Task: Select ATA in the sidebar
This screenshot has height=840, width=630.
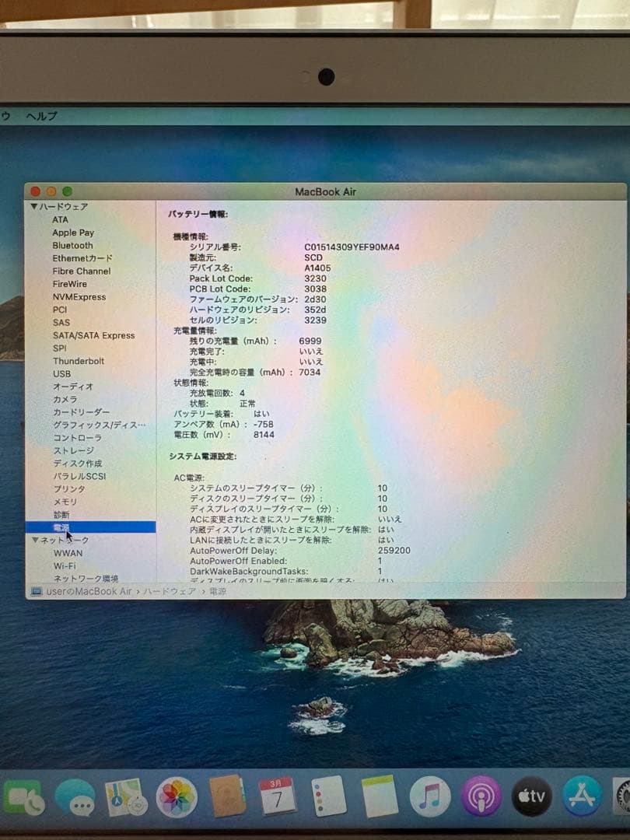Action: pos(60,219)
